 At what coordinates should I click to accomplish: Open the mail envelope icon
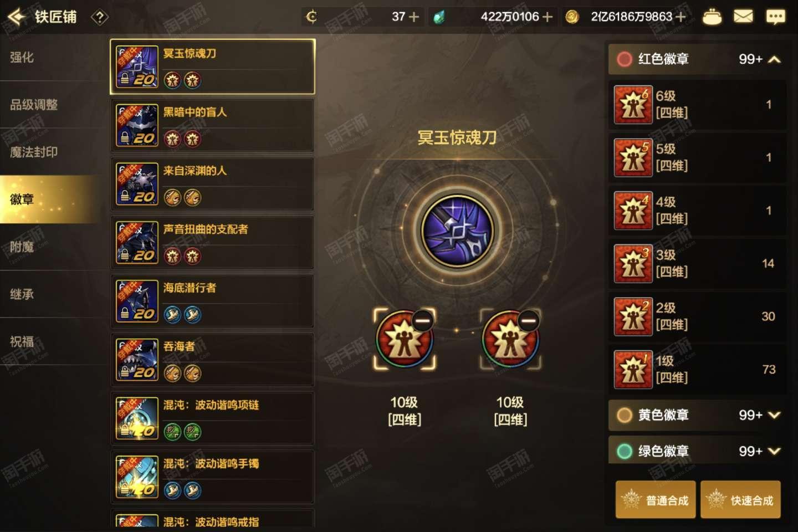(743, 17)
